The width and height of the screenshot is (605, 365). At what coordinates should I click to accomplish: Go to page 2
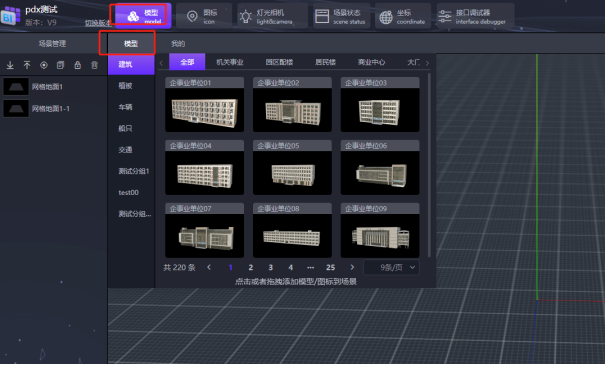[250, 267]
